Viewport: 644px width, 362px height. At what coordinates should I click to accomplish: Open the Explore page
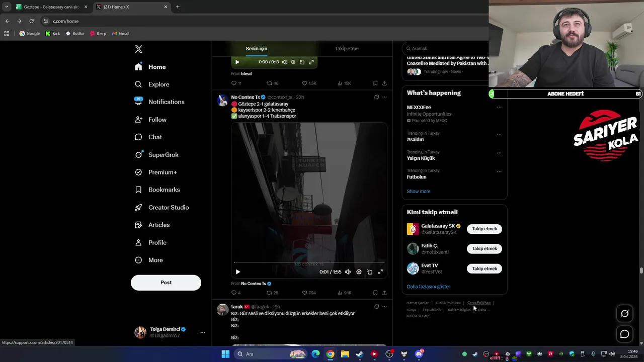click(152, 84)
